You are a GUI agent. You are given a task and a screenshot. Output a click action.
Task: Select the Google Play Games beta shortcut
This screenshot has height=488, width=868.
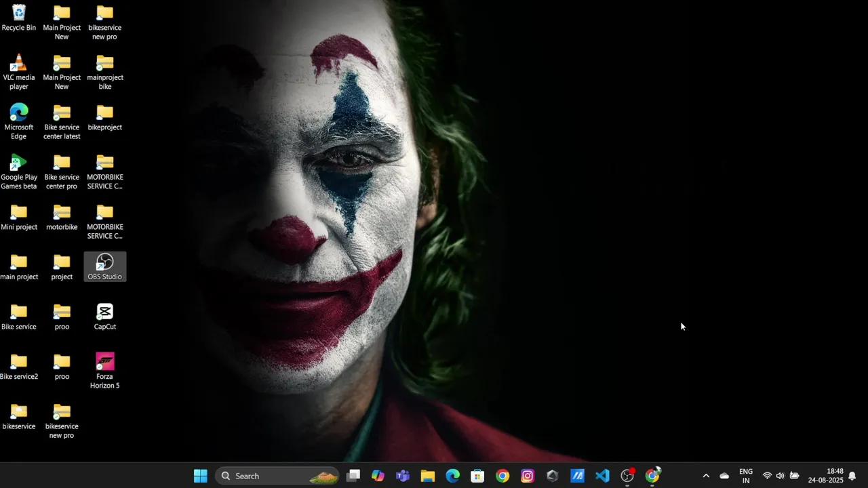coord(19,172)
